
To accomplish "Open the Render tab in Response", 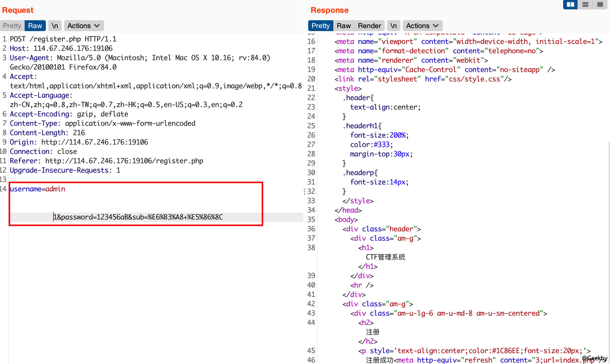I will (369, 26).
